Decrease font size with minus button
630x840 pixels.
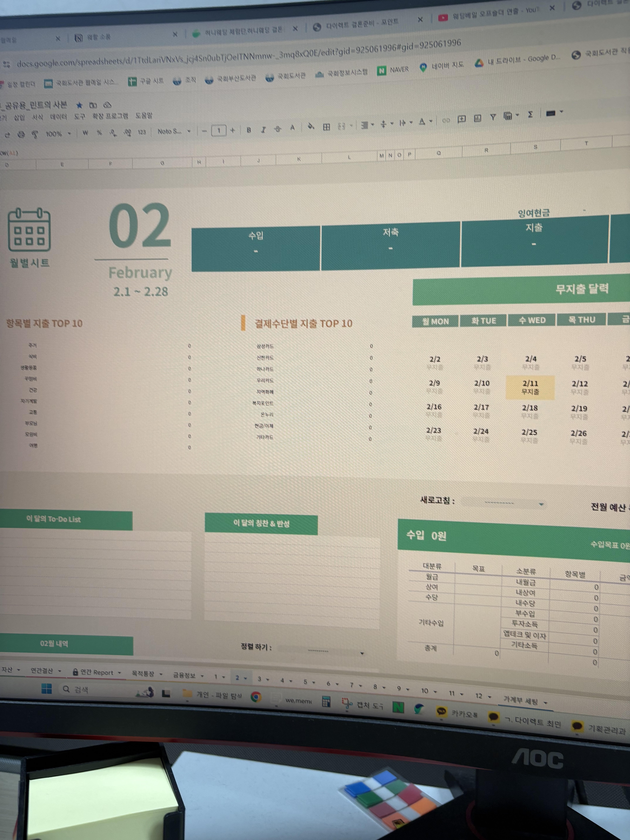pyautogui.click(x=204, y=131)
